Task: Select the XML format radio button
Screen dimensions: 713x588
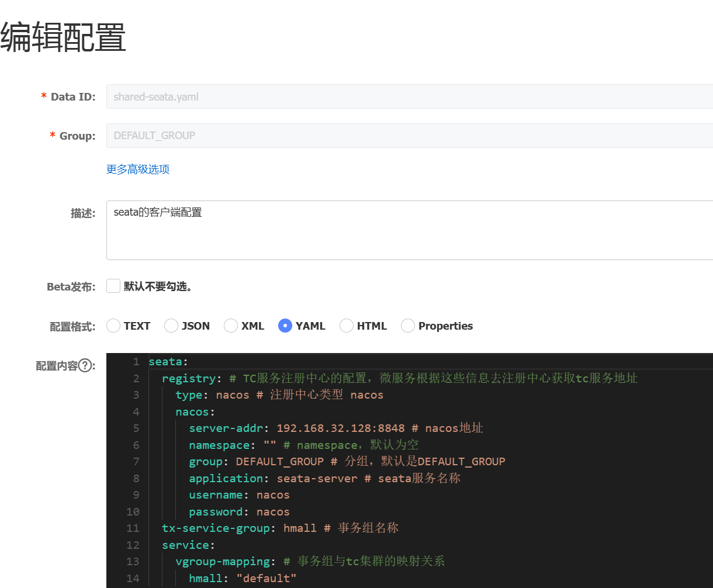Action: 231,326
